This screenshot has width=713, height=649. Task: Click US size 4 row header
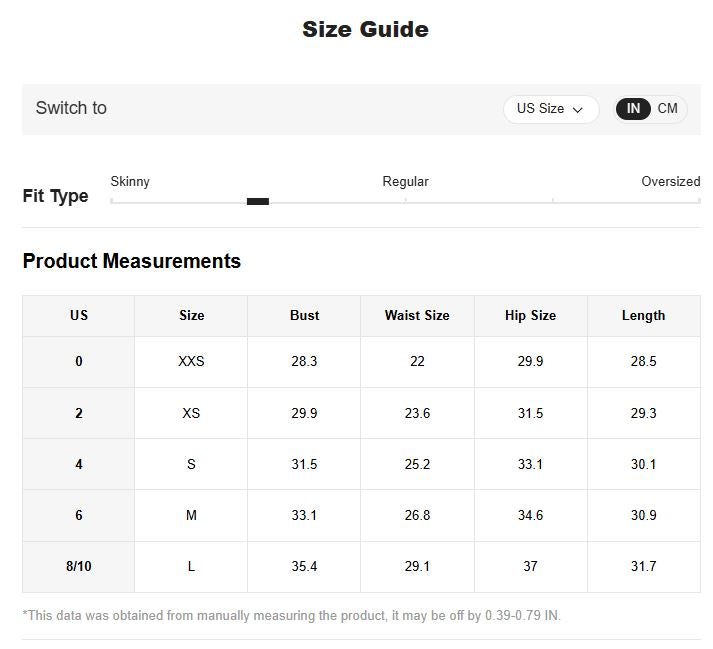[79, 464]
